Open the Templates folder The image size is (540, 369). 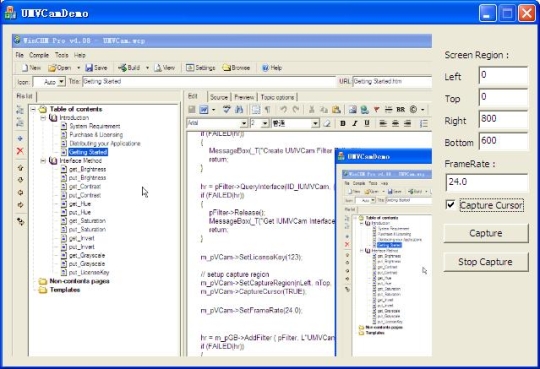tap(65, 290)
